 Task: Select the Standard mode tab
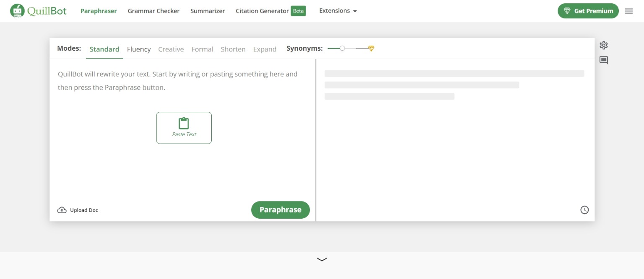pyautogui.click(x=104, y=49)
